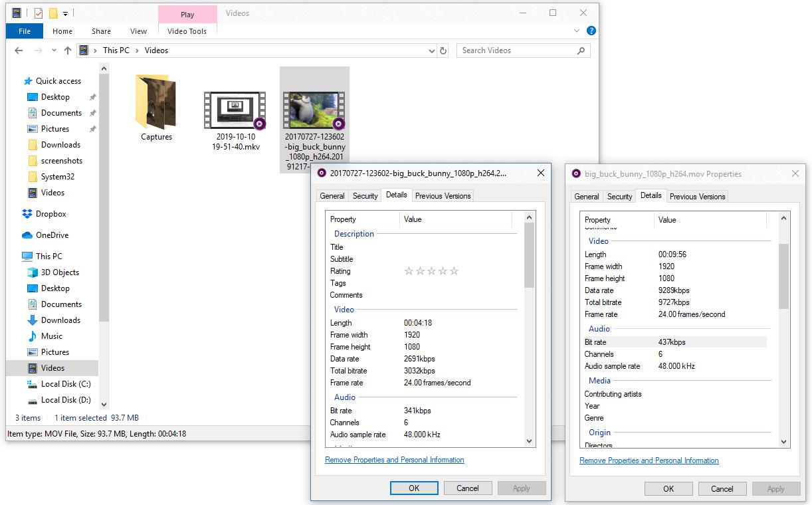Open the File menu
Screen dimensions: 812x505
point(25,31)
